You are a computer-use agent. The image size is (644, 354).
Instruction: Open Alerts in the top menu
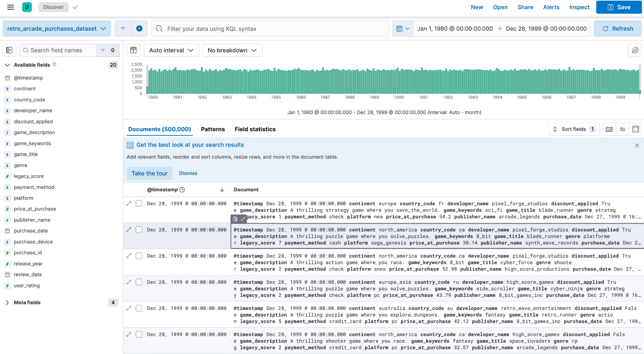(551, 7)
